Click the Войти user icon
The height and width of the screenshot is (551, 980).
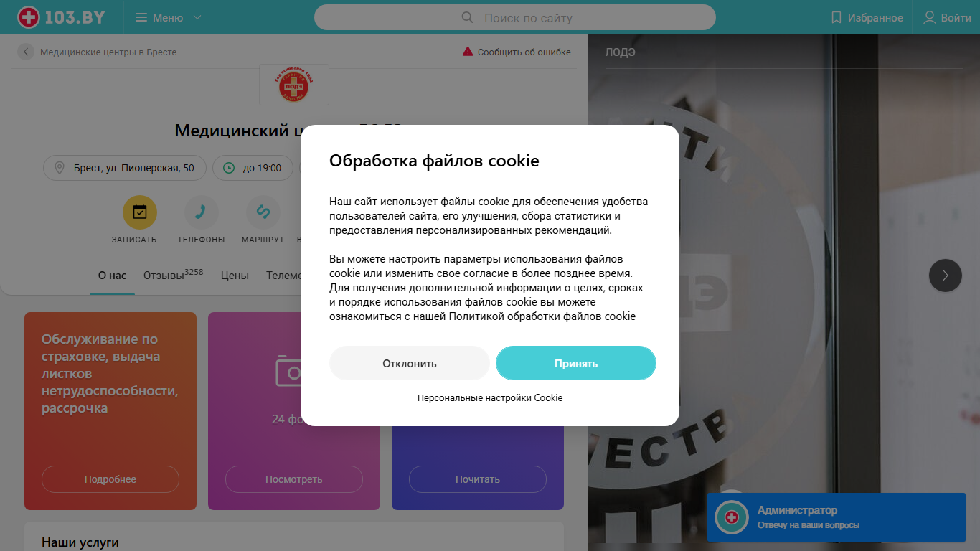(930, 17)
